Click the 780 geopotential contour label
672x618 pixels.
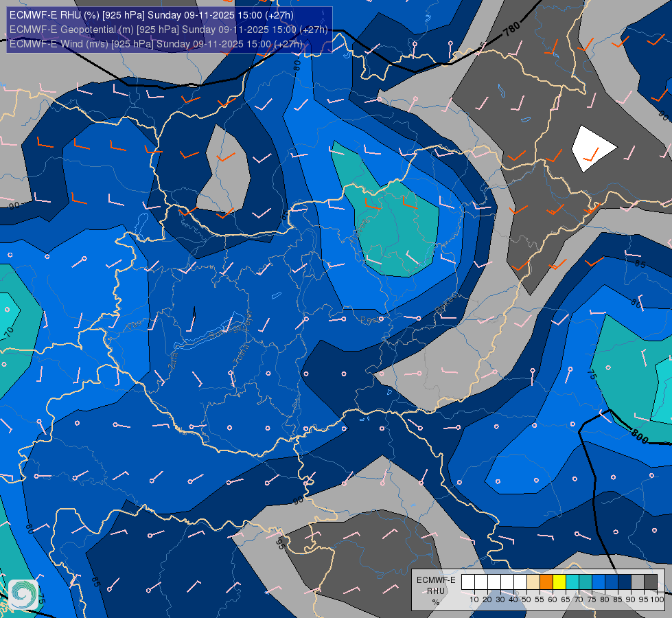pos(511,29)
